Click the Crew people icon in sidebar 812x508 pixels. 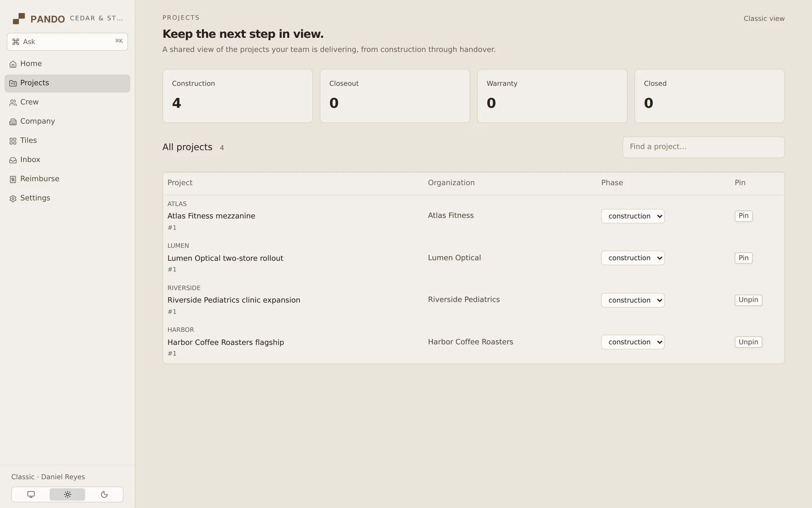[13, 102]
